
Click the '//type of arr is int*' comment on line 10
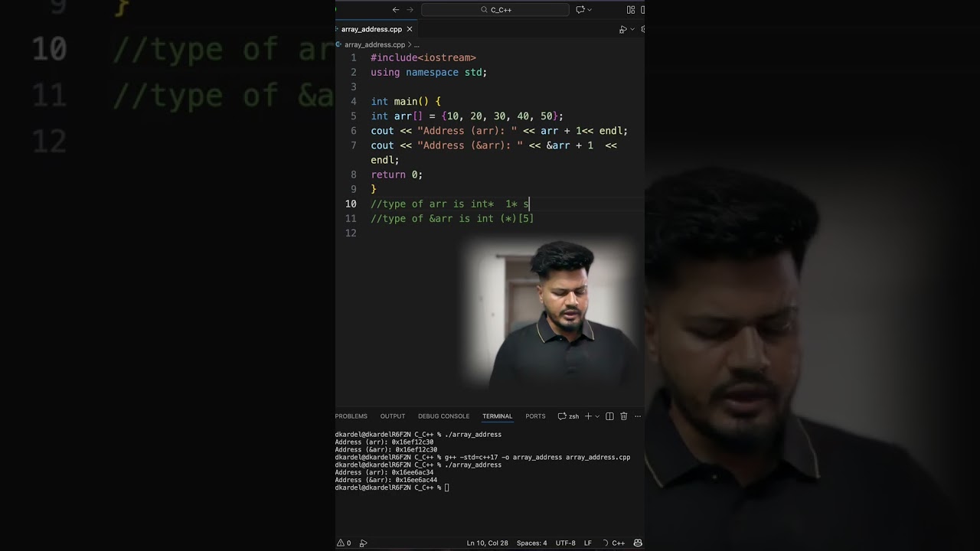(433, 204)
